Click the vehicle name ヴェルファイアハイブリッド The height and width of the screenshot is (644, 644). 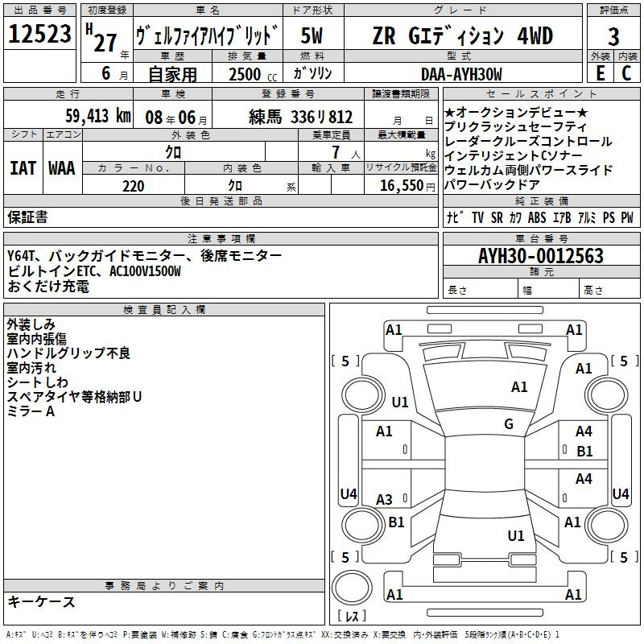tap(207, 36)
